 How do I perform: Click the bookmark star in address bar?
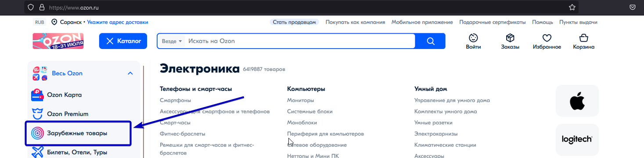point(572,7)
